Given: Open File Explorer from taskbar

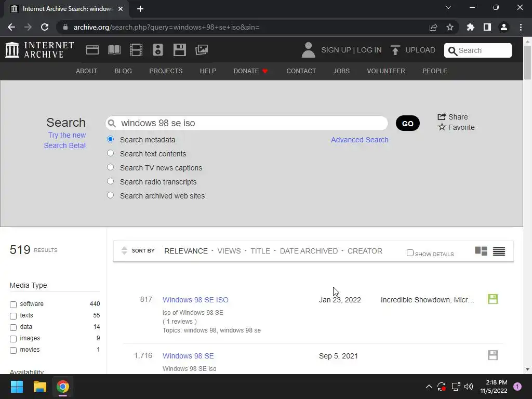Looking at the screenshot, I should point(39,387).
